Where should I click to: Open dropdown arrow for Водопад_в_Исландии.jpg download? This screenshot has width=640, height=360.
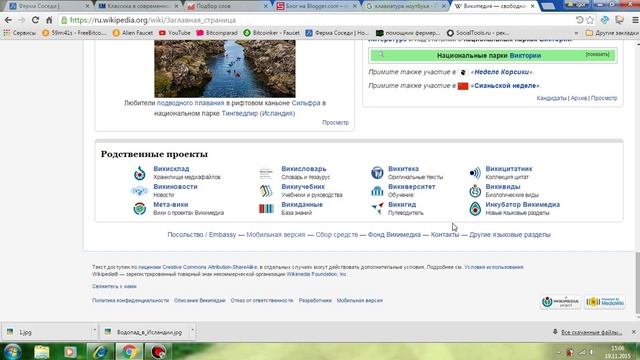(x=193, y=331)
